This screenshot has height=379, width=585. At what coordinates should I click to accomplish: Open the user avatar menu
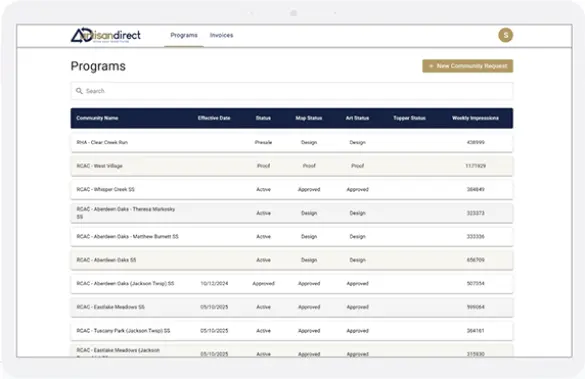tap(506, 35)
